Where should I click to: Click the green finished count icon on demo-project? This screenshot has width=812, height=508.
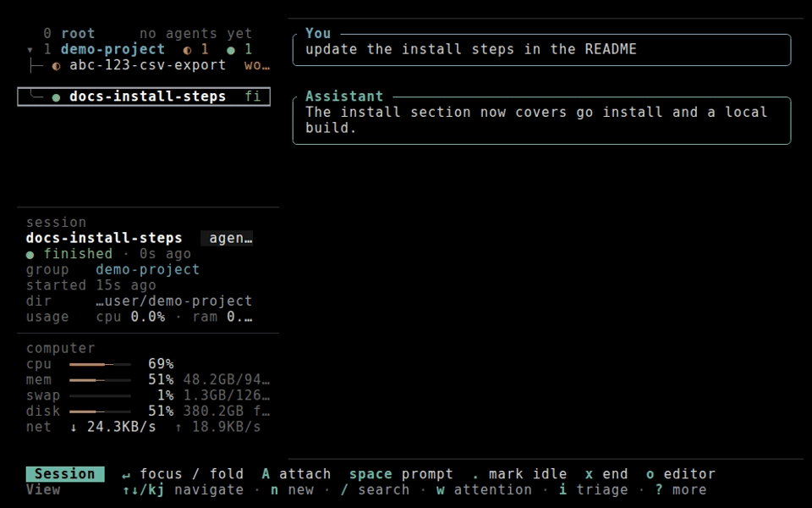230,50
